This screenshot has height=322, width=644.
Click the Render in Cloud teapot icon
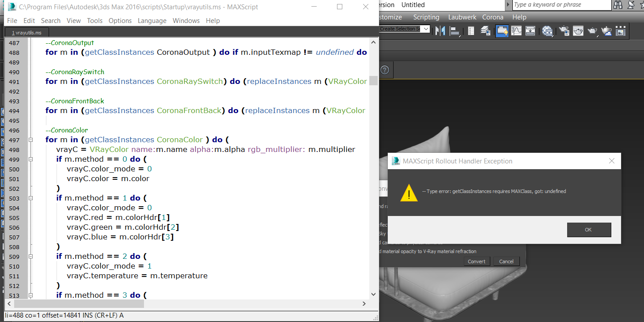pyautogui.click(x=607, y=30)
